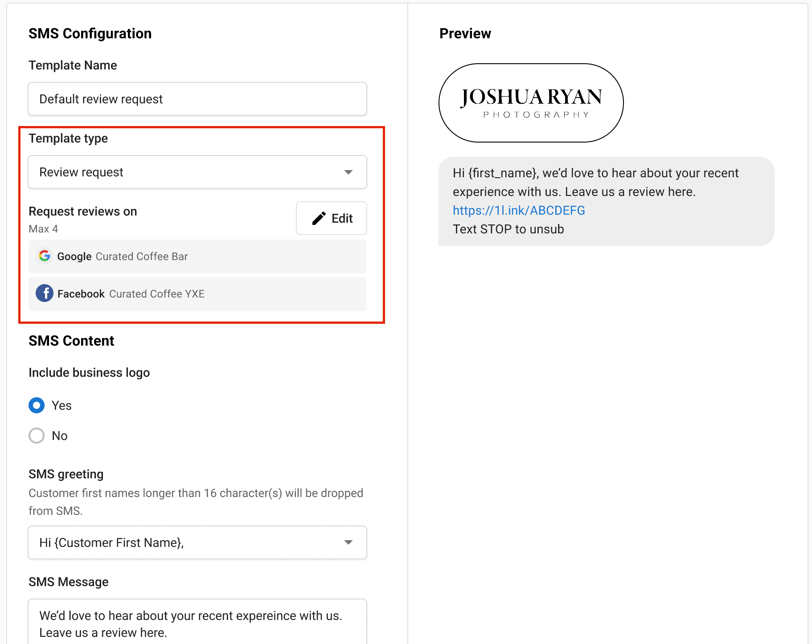Select the Google Curated Coffee Bar entry
The width and height of the screenshot is (812, 644).
[x=197, y=257]
